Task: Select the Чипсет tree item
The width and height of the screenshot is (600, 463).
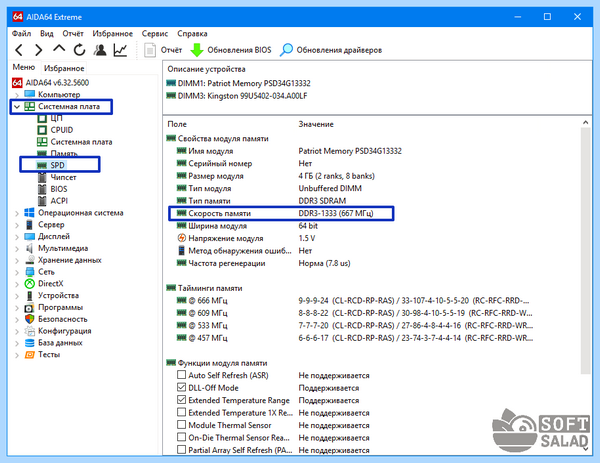Action: [63, 177]
